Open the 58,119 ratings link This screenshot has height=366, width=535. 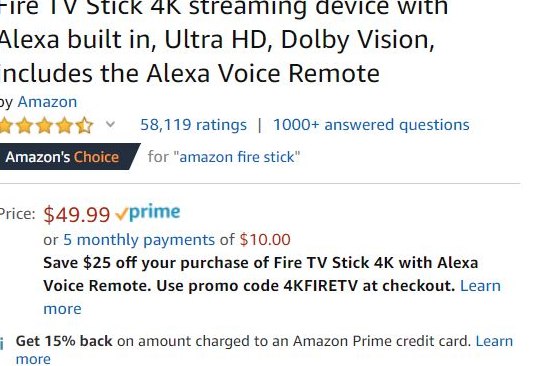(x=193, y=125)
